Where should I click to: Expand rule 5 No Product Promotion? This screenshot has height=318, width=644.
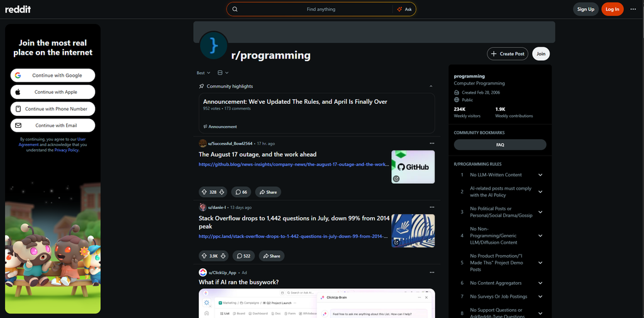click(540, 263)
